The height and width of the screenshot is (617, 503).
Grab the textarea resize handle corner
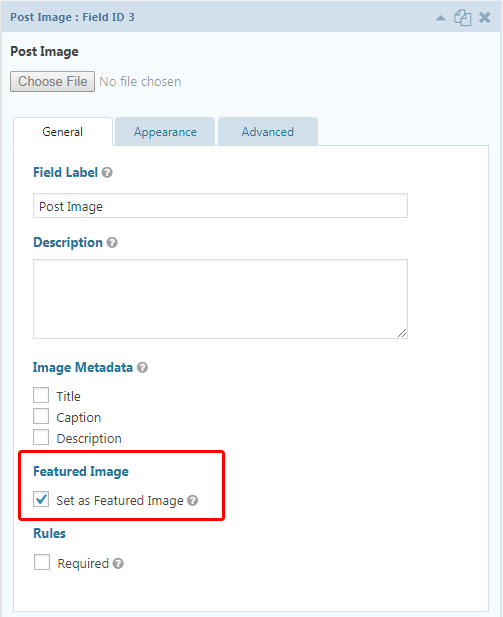[x=402, y=333]
